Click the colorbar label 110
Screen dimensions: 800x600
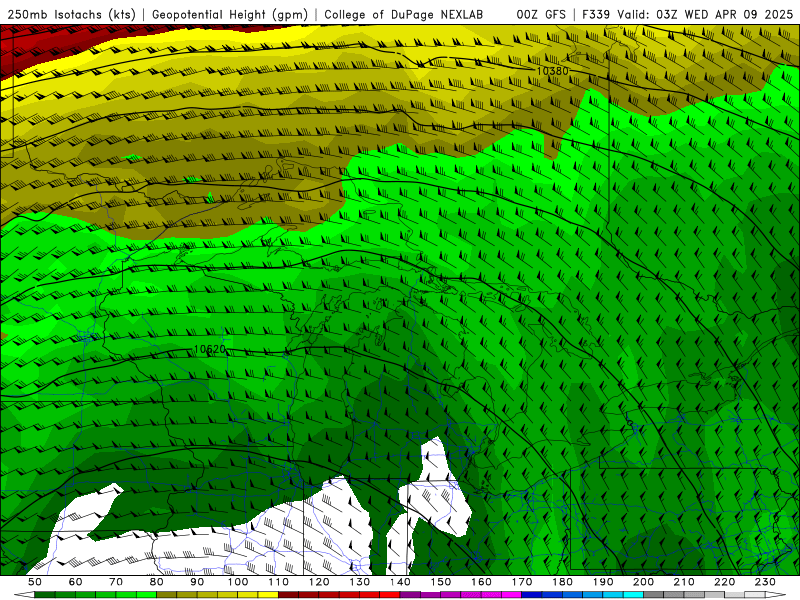tap(278, 582)
